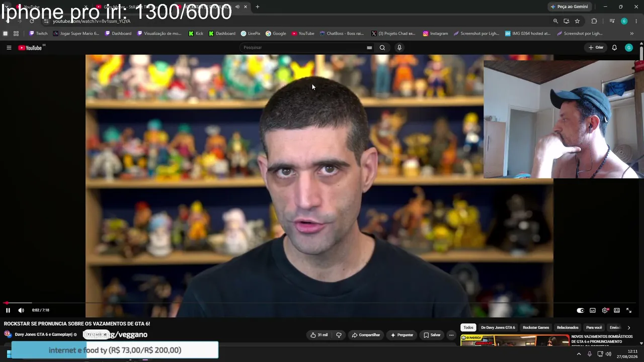Screen dimensions: 644x362
Task: Dislike the video
Action: click(339, 335)
